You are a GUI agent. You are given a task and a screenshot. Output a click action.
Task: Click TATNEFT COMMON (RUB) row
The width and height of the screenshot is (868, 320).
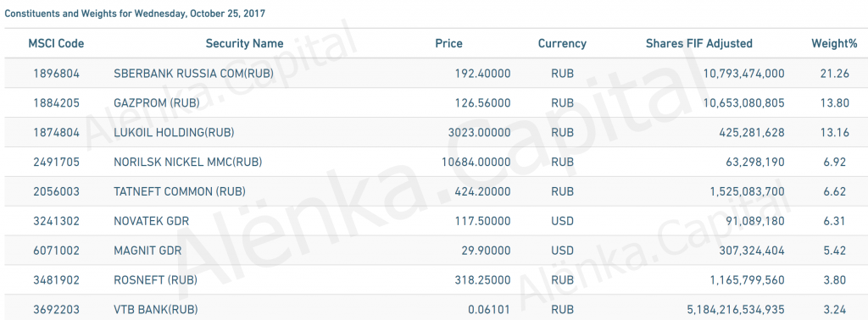pos(434,191)
